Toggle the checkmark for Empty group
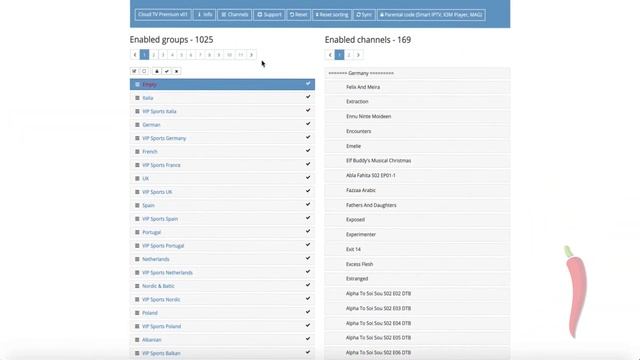Image resolution: width=640 pixels, height=360 pixels. (308, 84)
